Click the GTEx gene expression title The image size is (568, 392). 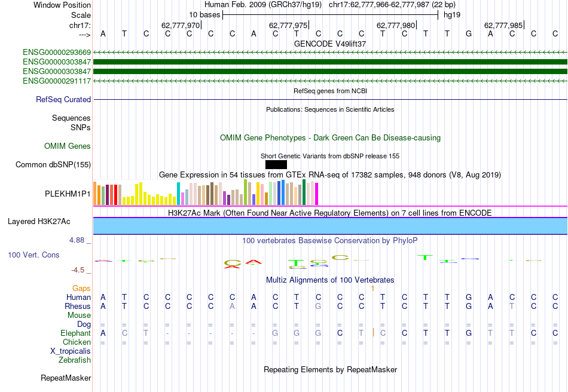point(330,175)
